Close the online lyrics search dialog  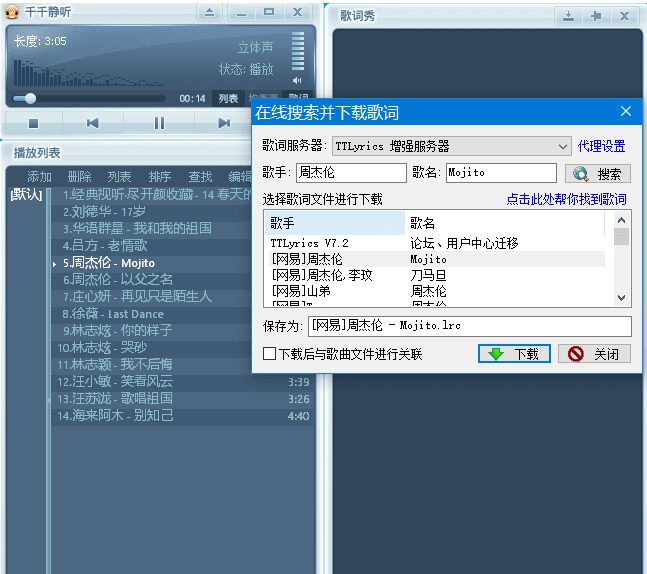[626, 111]
